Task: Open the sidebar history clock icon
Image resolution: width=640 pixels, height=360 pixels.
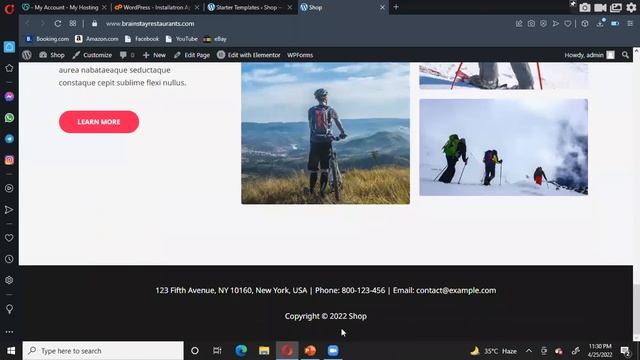Action: (x=9, y=259)
